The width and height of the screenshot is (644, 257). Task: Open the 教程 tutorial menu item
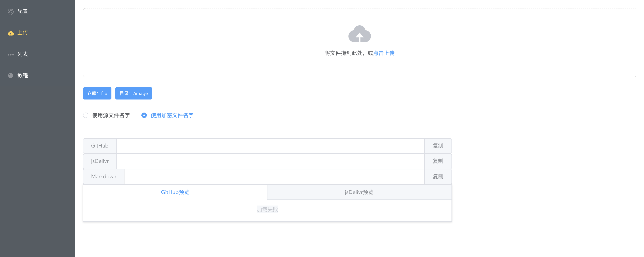point(37,76)
